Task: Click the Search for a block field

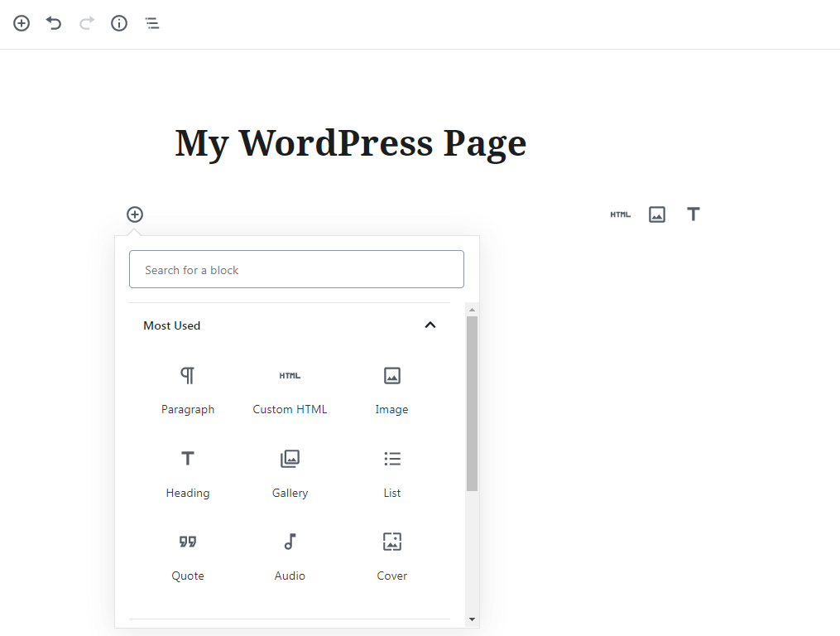Action: click(x=296, y=269)
